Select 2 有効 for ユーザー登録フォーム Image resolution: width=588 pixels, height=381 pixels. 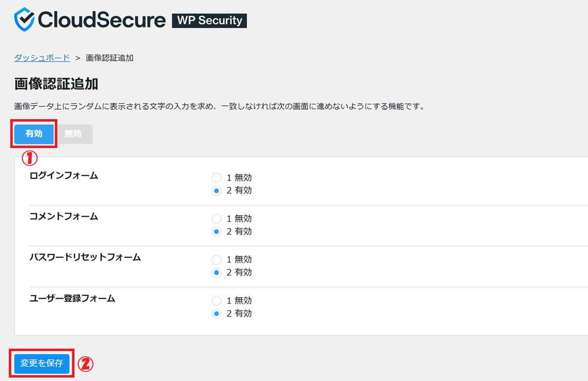click(x=217, y=314)
